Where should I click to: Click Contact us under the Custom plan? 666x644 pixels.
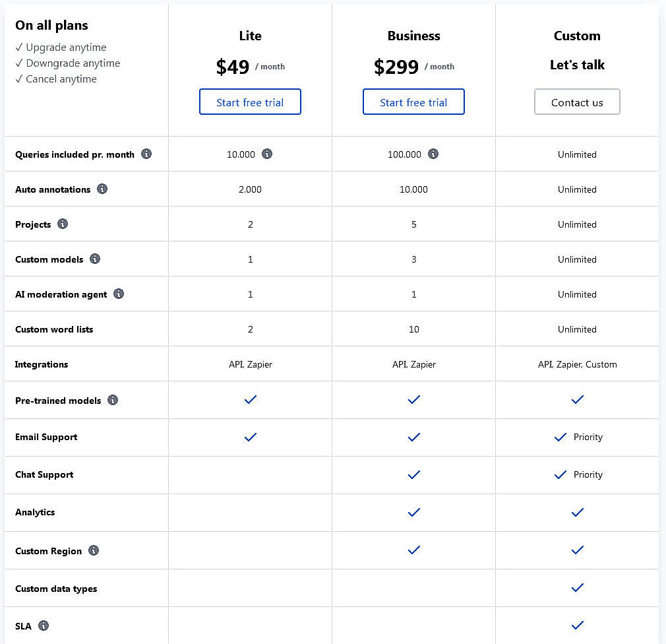point(577,102)
